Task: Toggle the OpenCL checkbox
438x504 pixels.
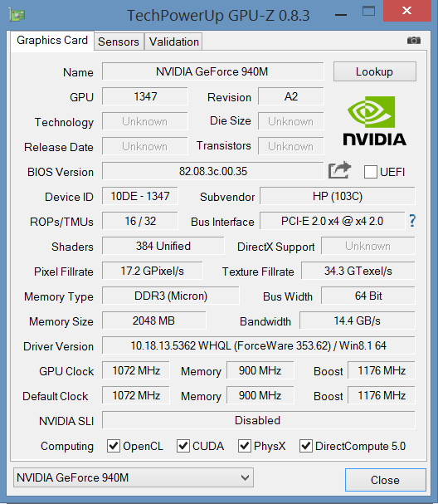Action: click(114, 446)
